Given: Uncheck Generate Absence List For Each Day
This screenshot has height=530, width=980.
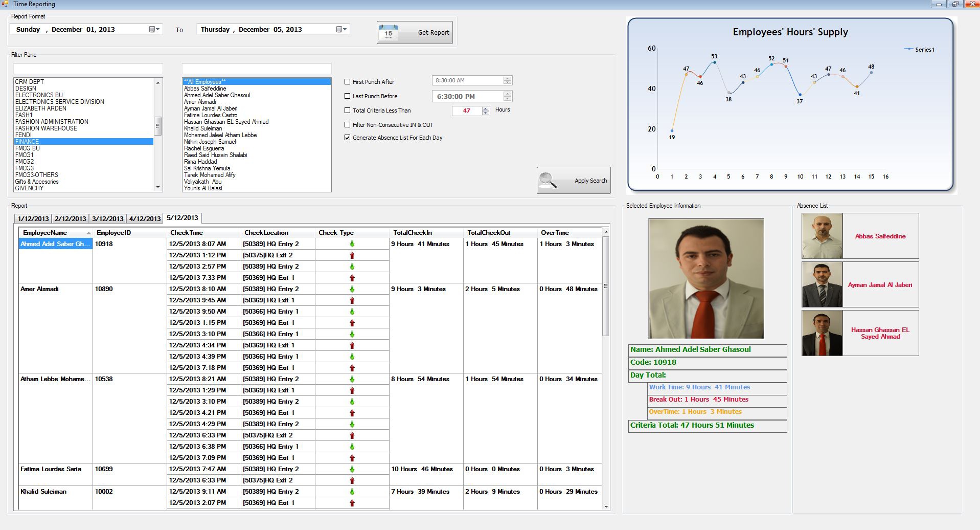Looking at the screenshot, I should (x=348, y=138).
